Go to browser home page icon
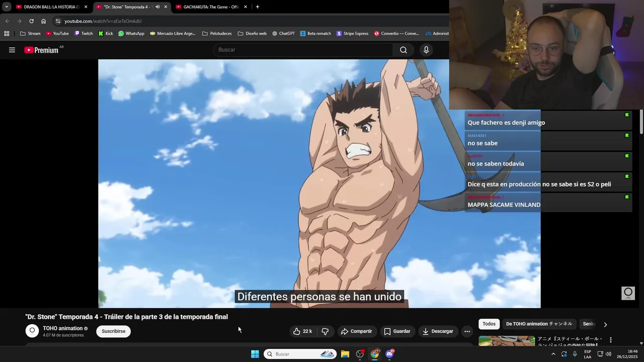 click(x=43, y=21)
